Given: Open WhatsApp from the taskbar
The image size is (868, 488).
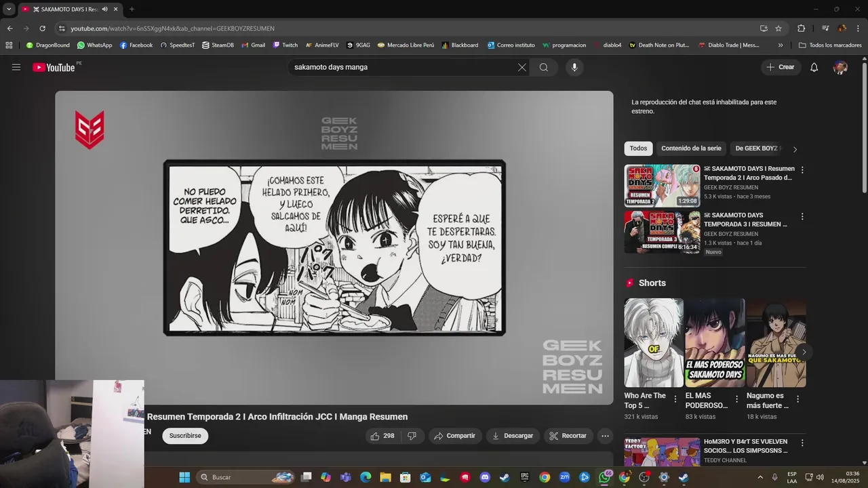Looking at the screenshot, I should tap(604, 477).
